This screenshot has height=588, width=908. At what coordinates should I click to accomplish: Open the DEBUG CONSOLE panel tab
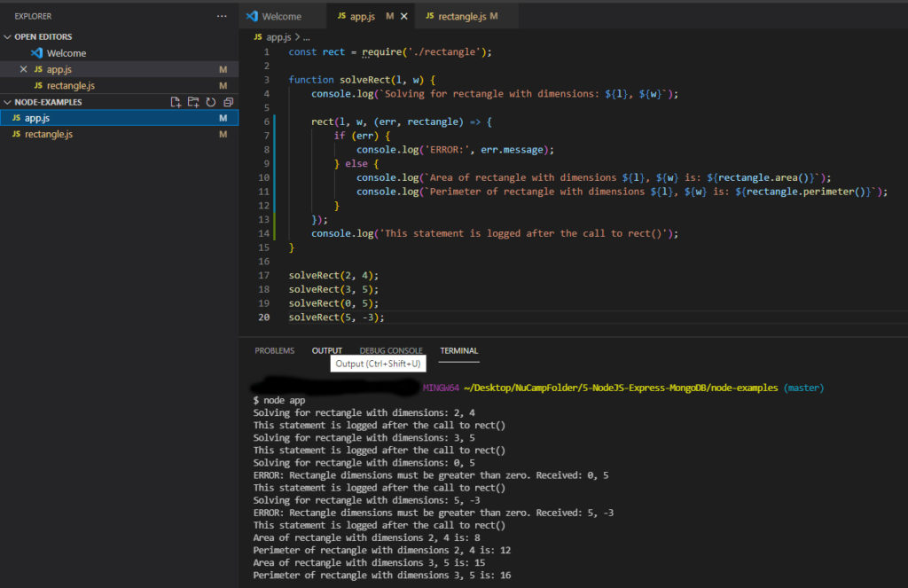click(x=391, y=350)
